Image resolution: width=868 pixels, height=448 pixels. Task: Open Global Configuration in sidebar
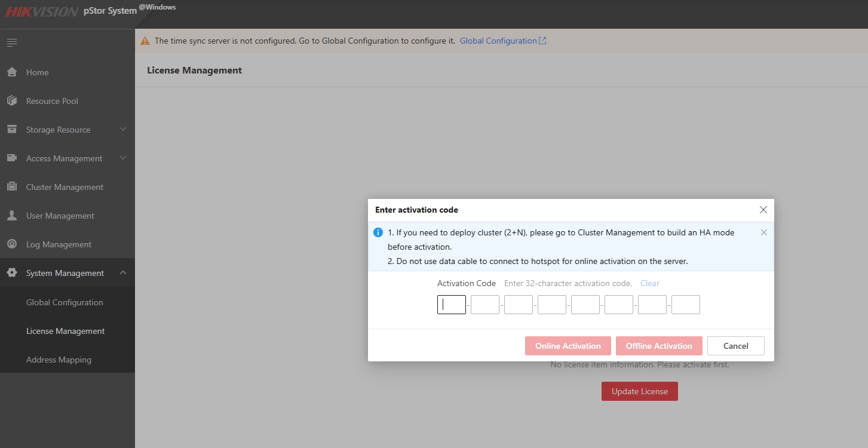pyautogui.click(x=65, y=302)
